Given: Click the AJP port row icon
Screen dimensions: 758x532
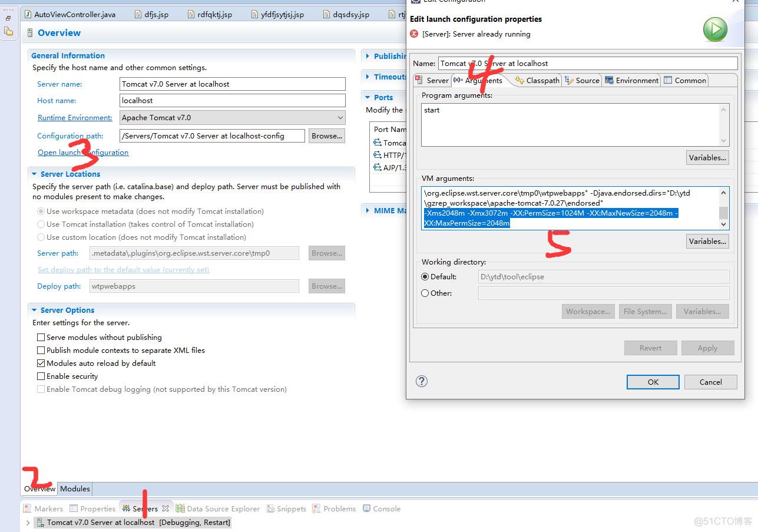Looking at the screenshot, I should [378, 167].
